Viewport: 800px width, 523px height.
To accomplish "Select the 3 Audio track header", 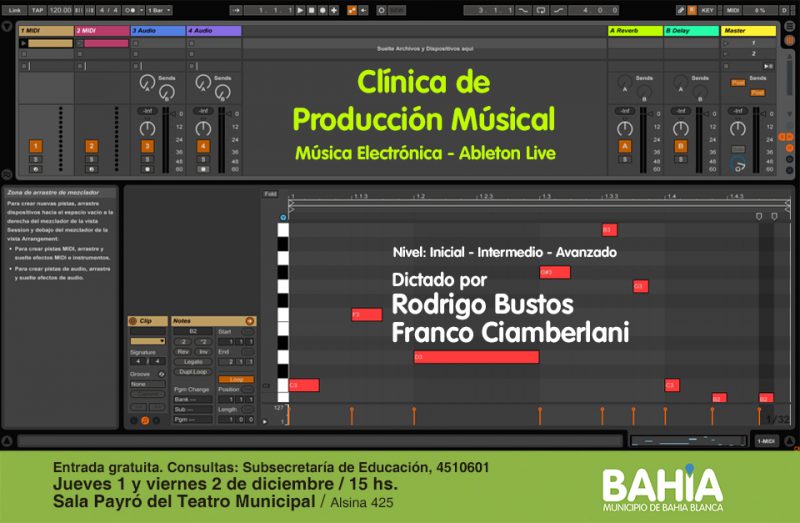I will pos(157,31).
